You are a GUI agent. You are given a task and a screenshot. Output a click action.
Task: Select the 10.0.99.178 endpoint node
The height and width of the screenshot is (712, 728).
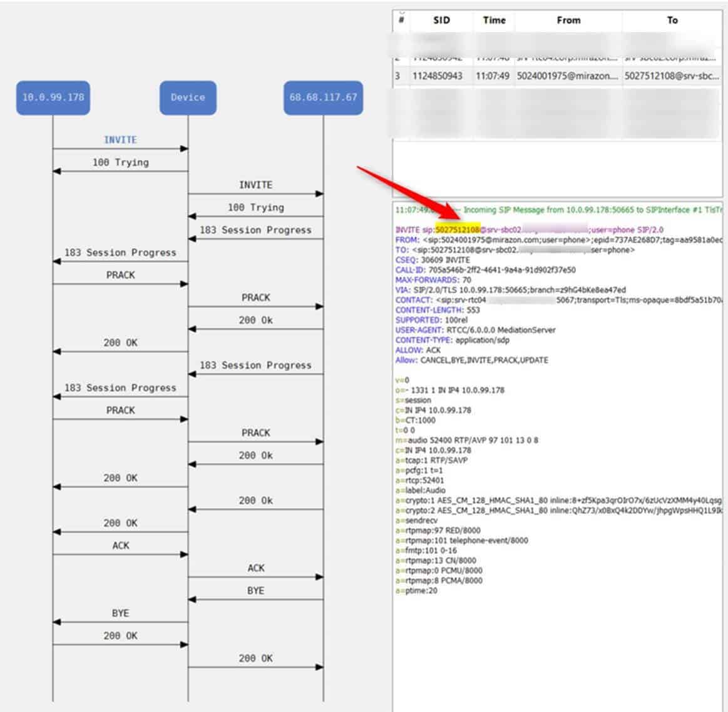coord(53,98)
